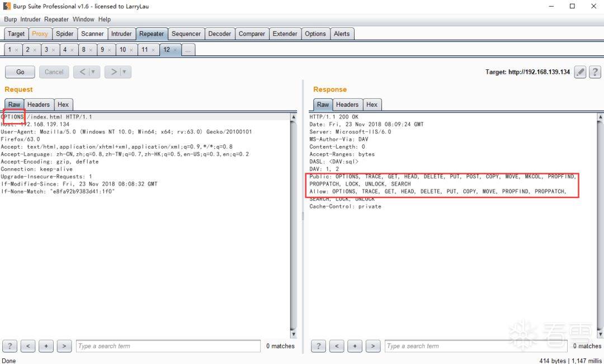Click the back history arrow button
The width and height of the screenshot is (604, 364).
click(82, 72)
